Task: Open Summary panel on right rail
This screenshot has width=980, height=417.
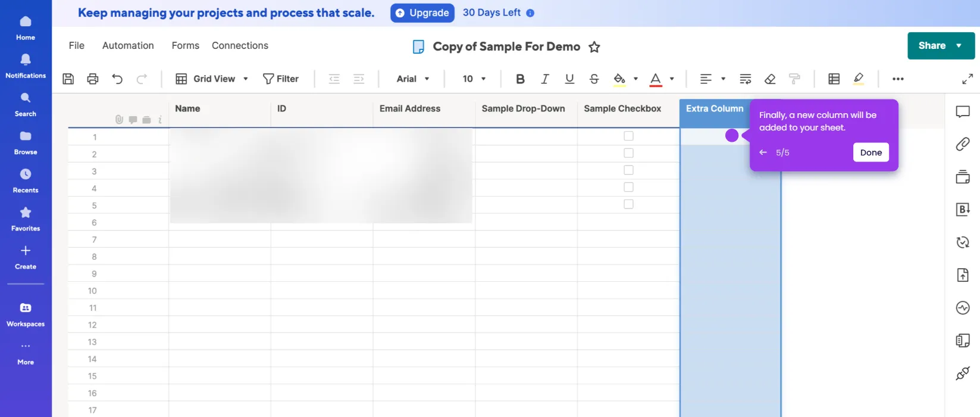Action: tap(963, 340)
